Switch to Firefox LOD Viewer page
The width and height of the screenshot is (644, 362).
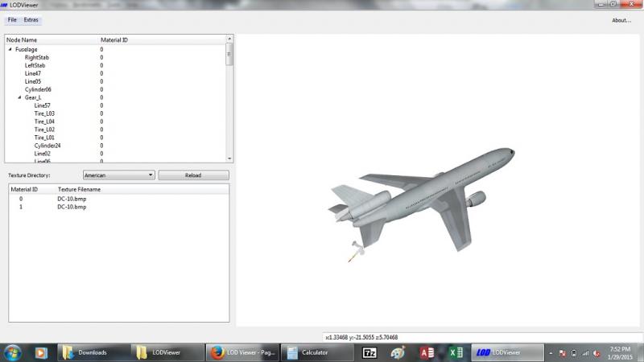242,352
